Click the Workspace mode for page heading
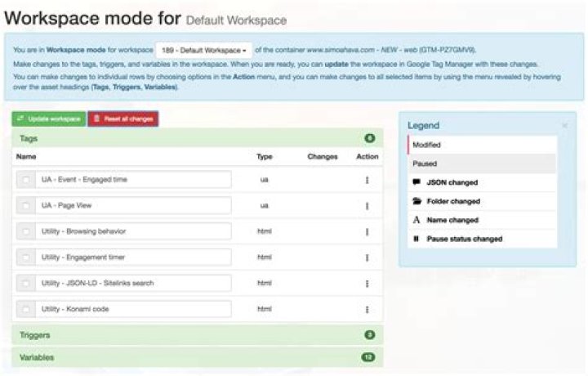 click(x=92, y=18)
